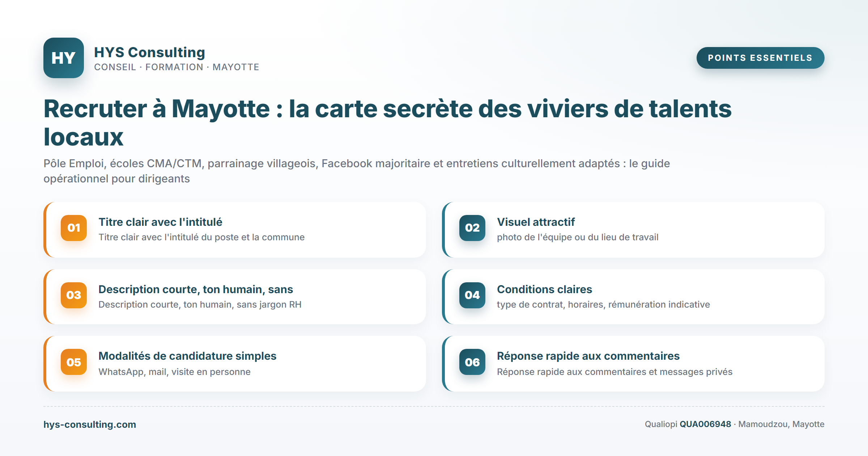Select the 'Titre clair avec l'intitulé' heading
Image resolution: width=868 pixels, height=456 pixels.
click(x=160, y=222)
